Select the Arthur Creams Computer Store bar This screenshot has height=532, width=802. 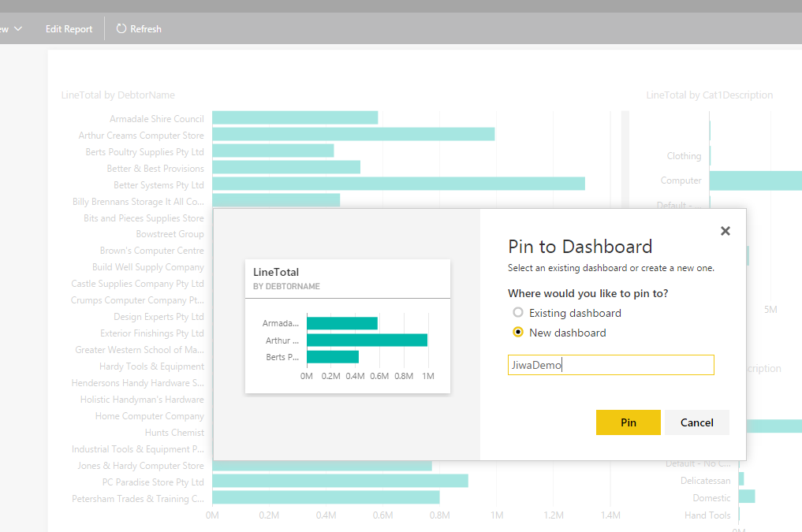click(353, 135)
